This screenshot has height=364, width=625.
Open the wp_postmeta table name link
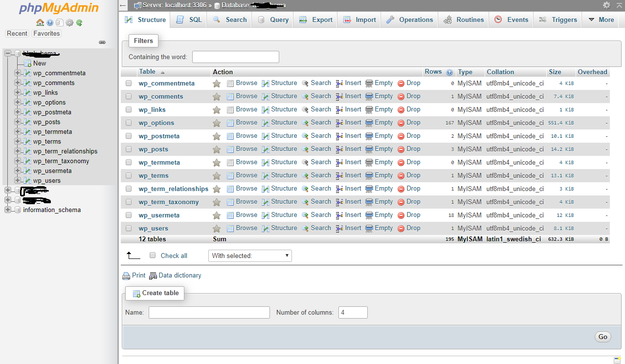point(159,136)
